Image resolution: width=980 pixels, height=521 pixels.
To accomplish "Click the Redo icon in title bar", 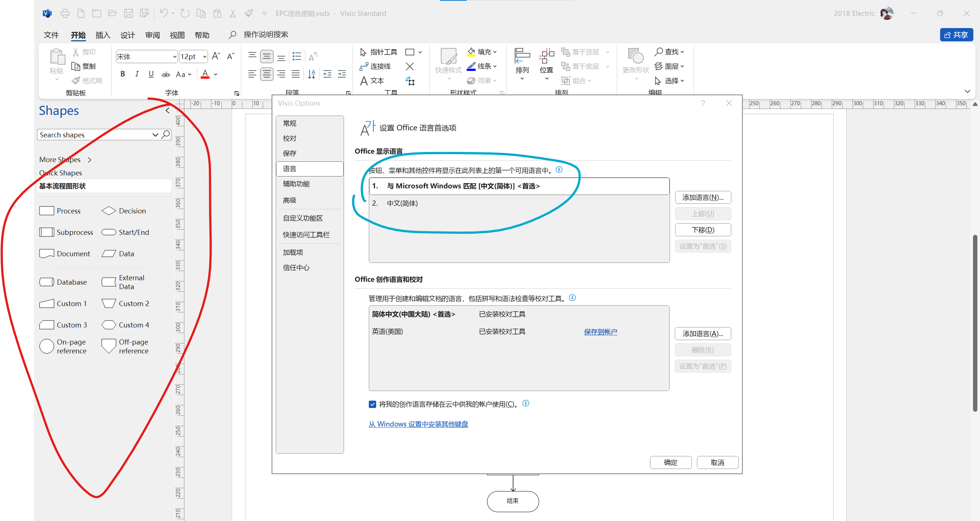I will point(185,13).
